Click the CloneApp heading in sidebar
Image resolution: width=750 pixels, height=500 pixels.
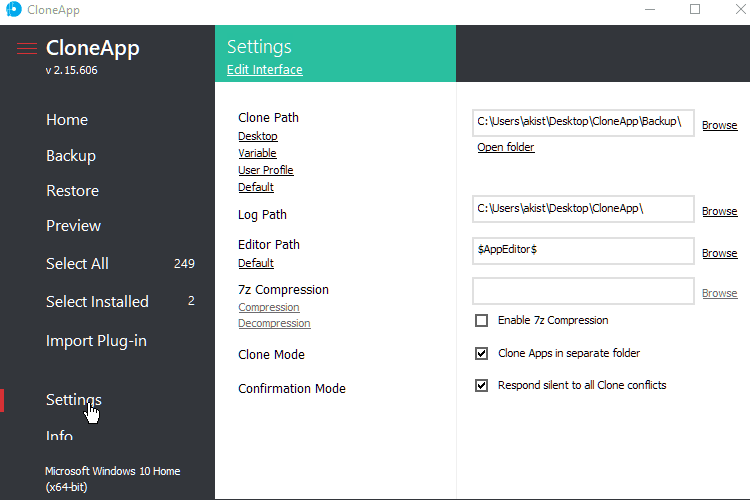pos(93,48)
